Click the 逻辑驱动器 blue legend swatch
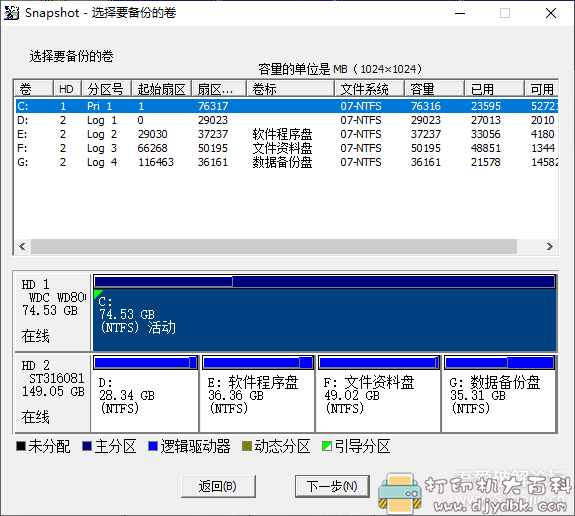 pyautogui.click(x=153, y=446)
